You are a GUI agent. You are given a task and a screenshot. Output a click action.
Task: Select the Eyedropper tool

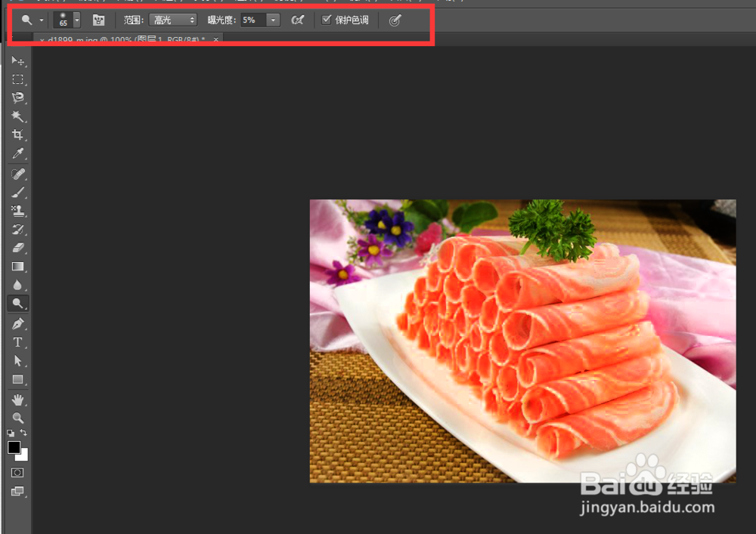[x=18, y=153]
